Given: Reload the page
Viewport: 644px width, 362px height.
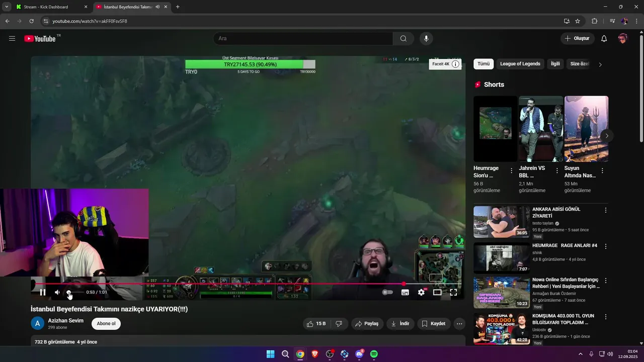Looking at the screenshot, I should click(x=31, y=21).
